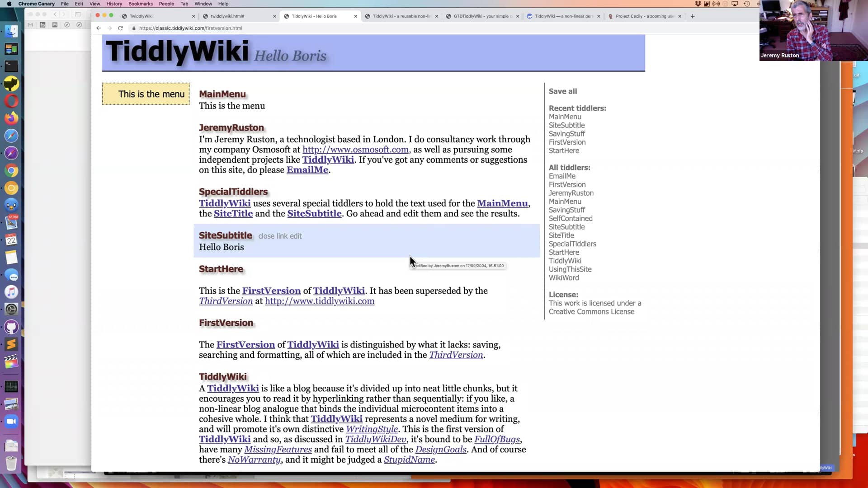This screenshot has width=868, height=488.
Task: Click 'Save all' in the sidebar
Action: (563, 91)
